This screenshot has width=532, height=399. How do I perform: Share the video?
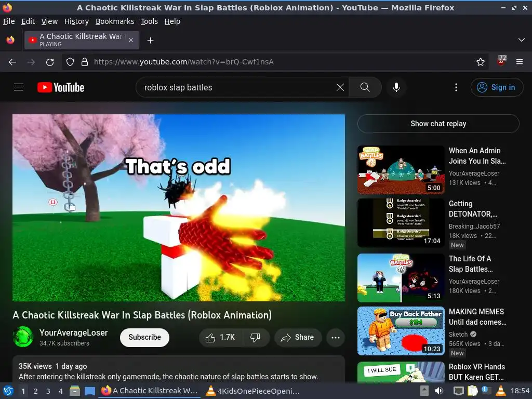pyautogui.click(x=298, y=337)
